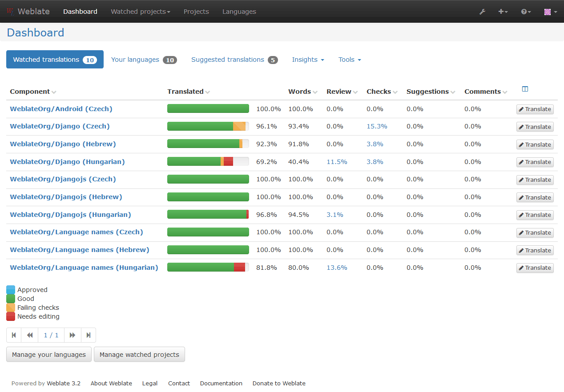Open WeblateOrg/Djangojs (Hungarian) component link
Screen dimensions: 564x392
70,215
